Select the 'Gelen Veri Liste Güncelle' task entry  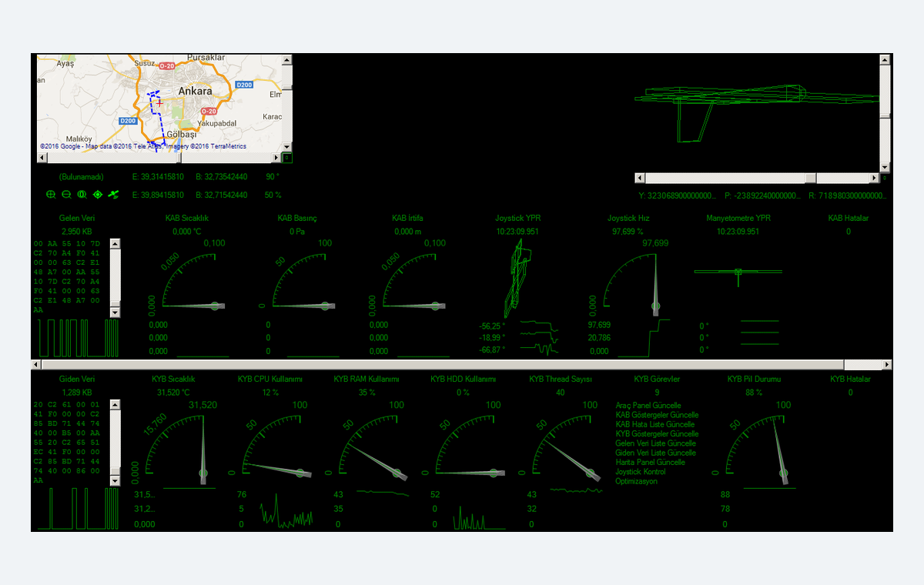point(656,443)
